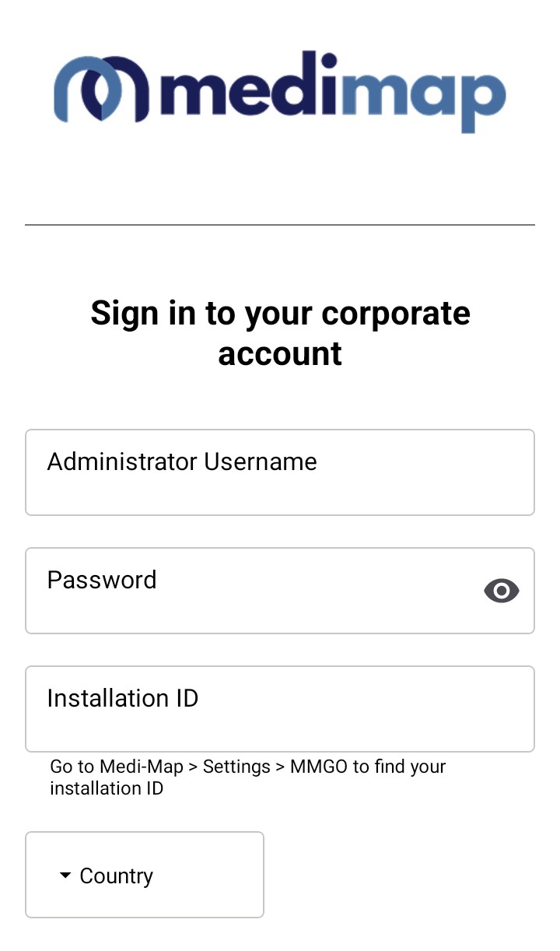Click the word "account" in the heading
The height and width of the screenshot is (951, 560).
click(x=280, y=354)
